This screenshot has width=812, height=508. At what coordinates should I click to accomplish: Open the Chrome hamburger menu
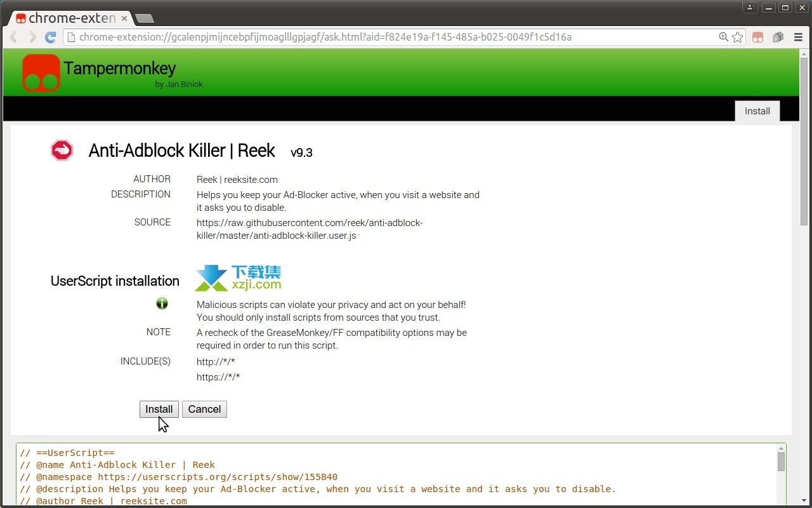pyautogui.click(x=798, y=37)
